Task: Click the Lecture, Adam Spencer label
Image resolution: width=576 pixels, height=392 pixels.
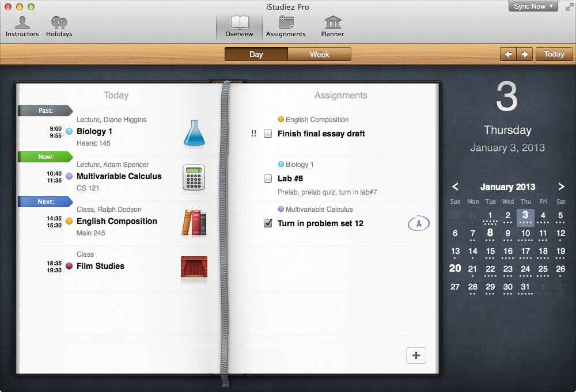Action: pos(112,165)
